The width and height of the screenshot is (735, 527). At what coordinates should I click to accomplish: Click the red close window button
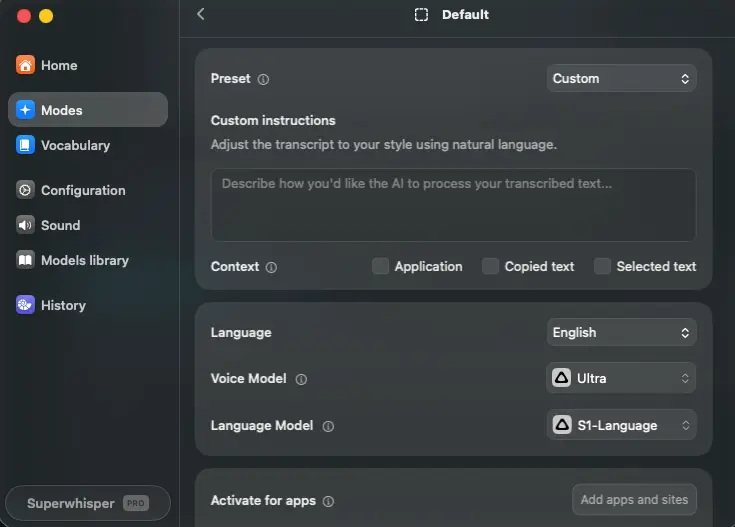[x=24, y=16]
